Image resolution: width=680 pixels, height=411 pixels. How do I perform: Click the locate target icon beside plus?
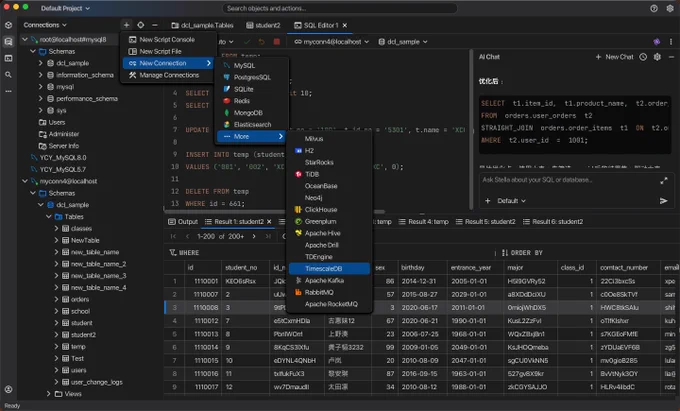click(141, 25)
